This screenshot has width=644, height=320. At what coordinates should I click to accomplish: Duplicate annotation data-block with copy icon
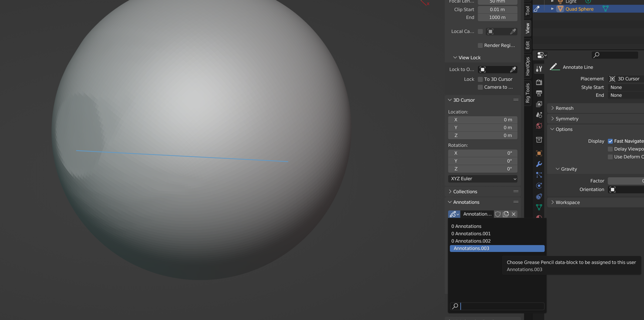(x=506, y=214)
